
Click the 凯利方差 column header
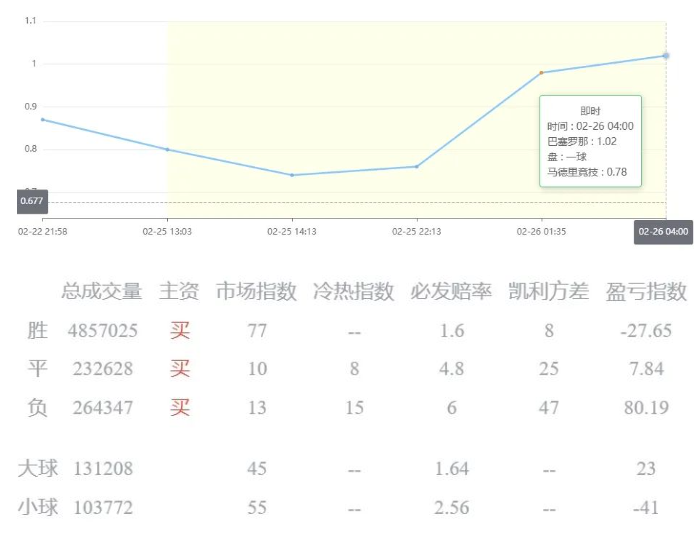click(548, 292)
